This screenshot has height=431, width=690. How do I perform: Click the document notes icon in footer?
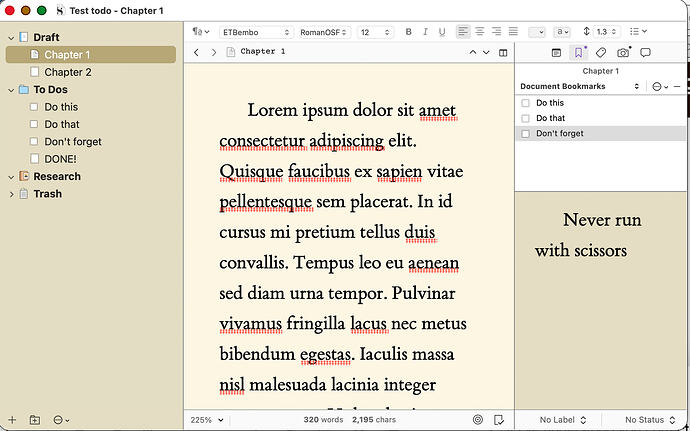point(499,420)
